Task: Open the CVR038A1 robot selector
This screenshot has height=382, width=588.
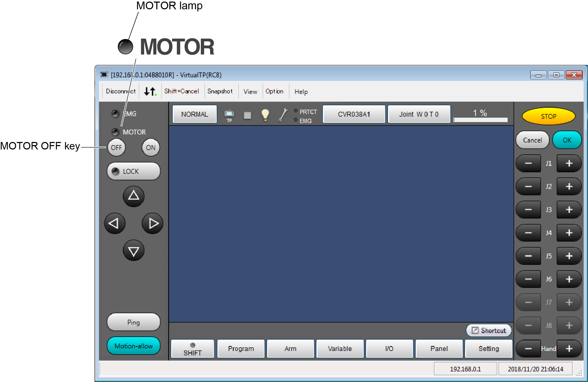Action: [x=354, y=114]
